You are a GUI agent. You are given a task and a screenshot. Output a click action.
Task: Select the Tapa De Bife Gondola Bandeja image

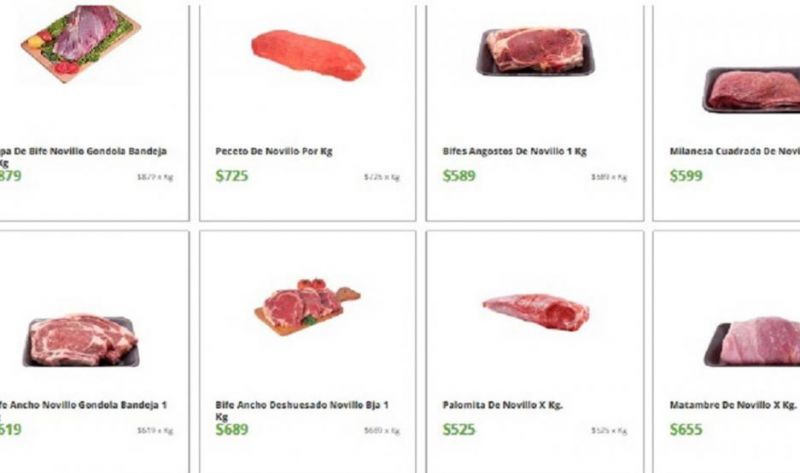pyautogui.click(x=80, y=40)
